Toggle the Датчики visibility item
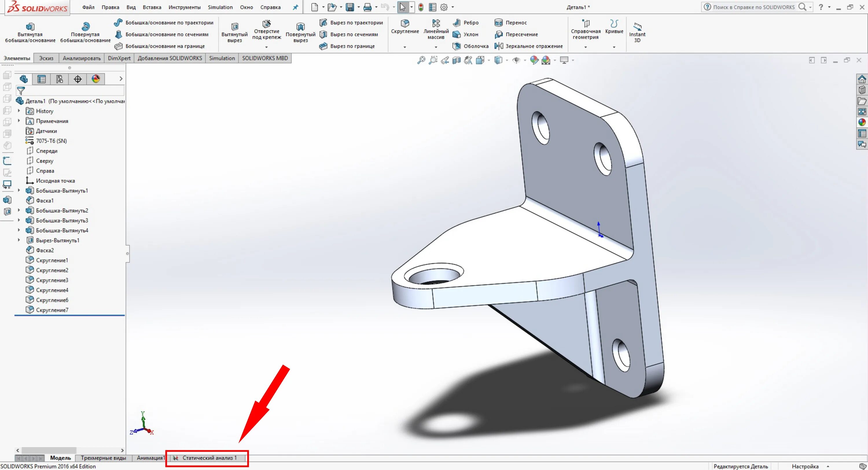This screenshot has width=868, height=470. 46,131
